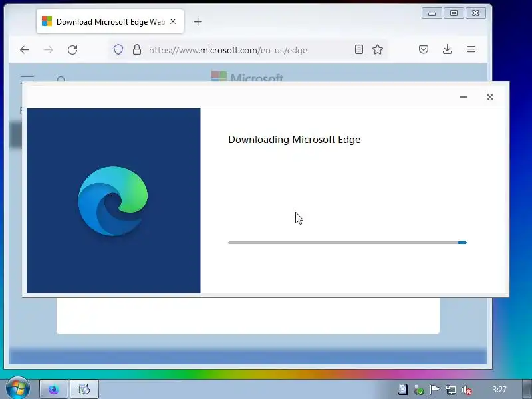Save page to Pocket icon
The height and width of the screenshot is (399, 532).
[x=424, y=49]
